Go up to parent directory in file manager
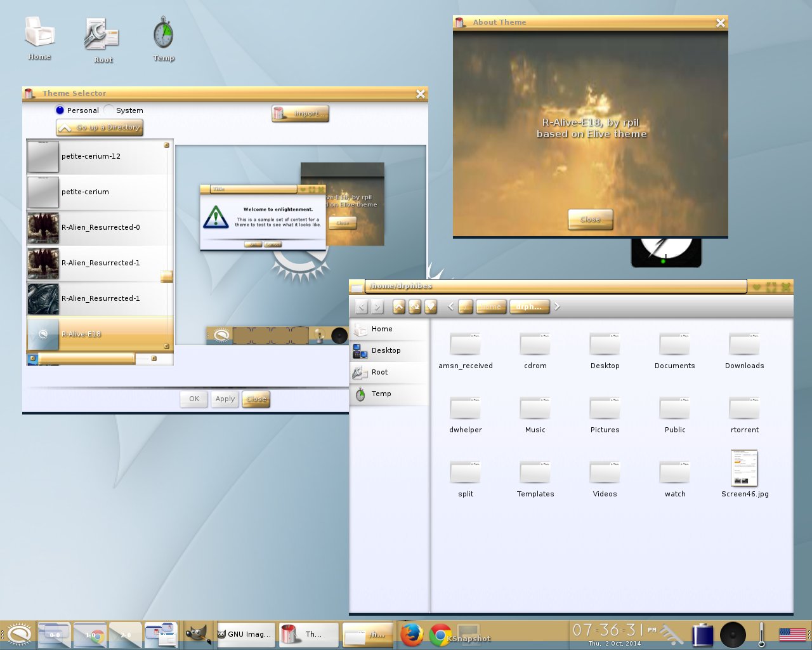This screenshot has width=812, height=650. [399, 307]
